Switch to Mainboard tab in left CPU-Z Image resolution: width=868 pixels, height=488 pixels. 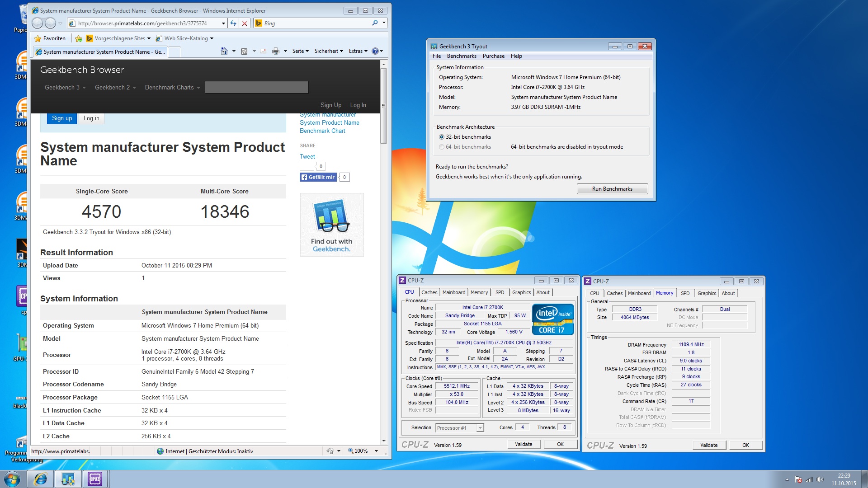click(454, 292)
